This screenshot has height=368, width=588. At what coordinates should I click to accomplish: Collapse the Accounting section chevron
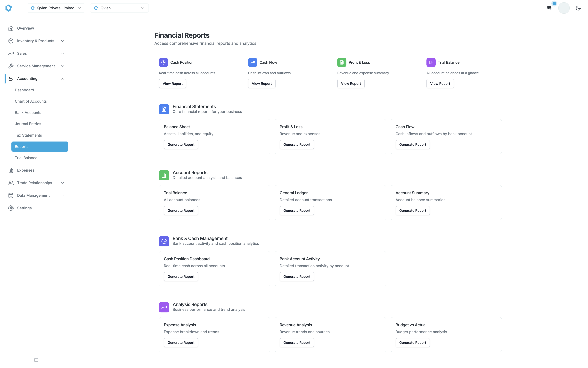[x=63, y=78]
